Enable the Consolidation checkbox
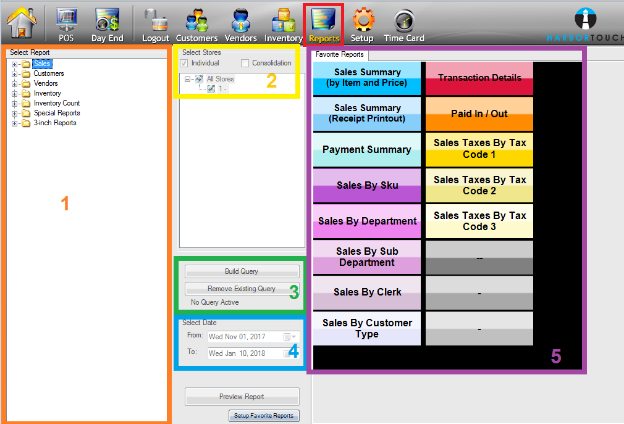624x424 pixels. tap(245, 63)
